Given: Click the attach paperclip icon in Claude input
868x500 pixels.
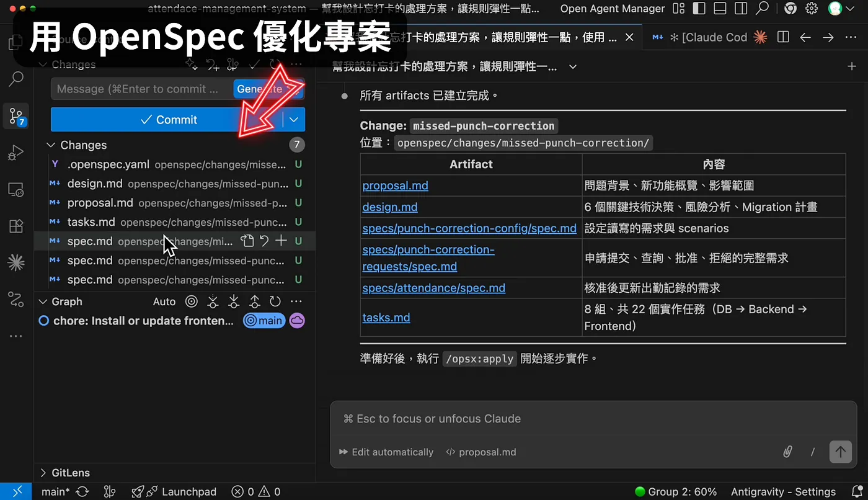Looking at the screenshot, I should [787, 452].
